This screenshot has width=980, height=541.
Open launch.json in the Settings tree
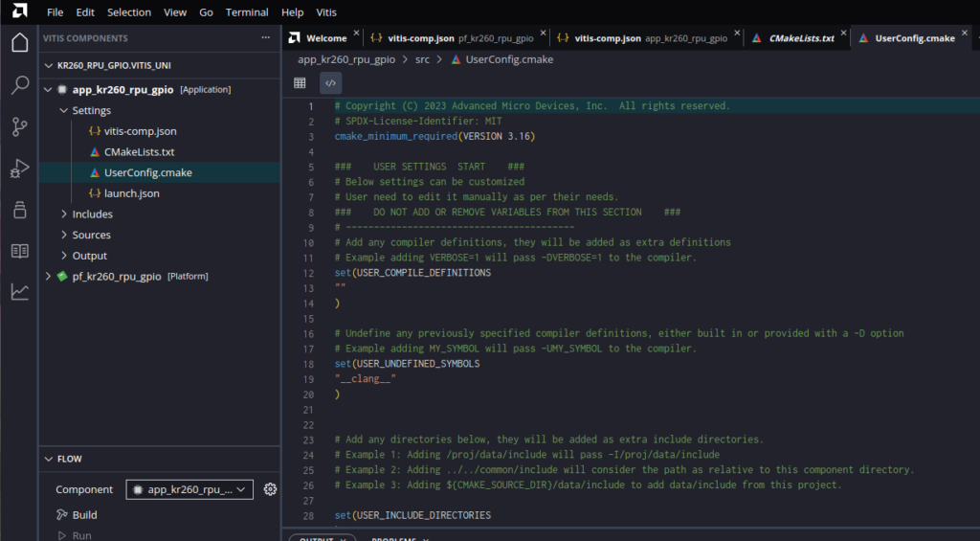tap(131, 193)
